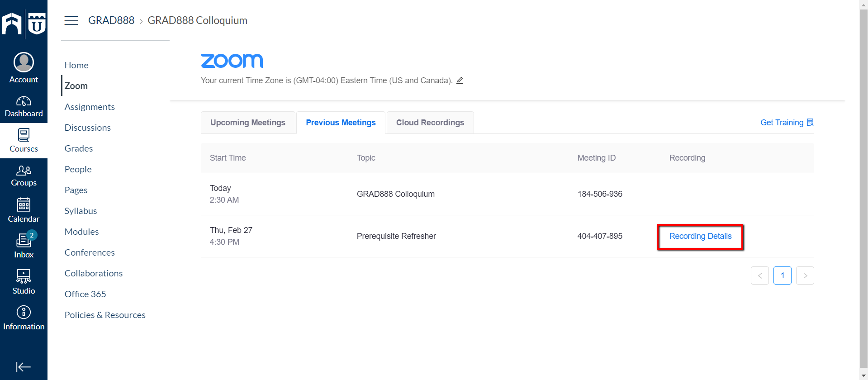Viewport: 868px width, 380px height.
Task: Click the GRAD888 breadcrumb link
Action: [x=111, y=20]
